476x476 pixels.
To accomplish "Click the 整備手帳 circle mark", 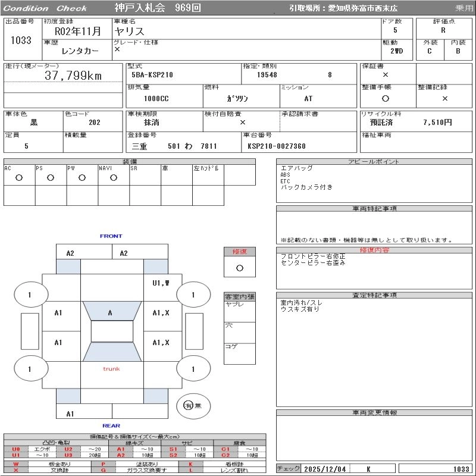I will click(386, 98).
